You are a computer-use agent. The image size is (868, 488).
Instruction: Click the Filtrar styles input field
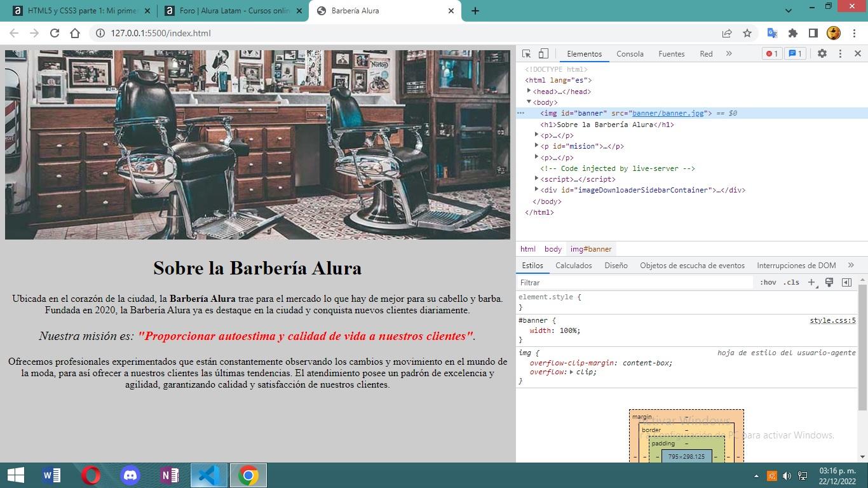635,282
